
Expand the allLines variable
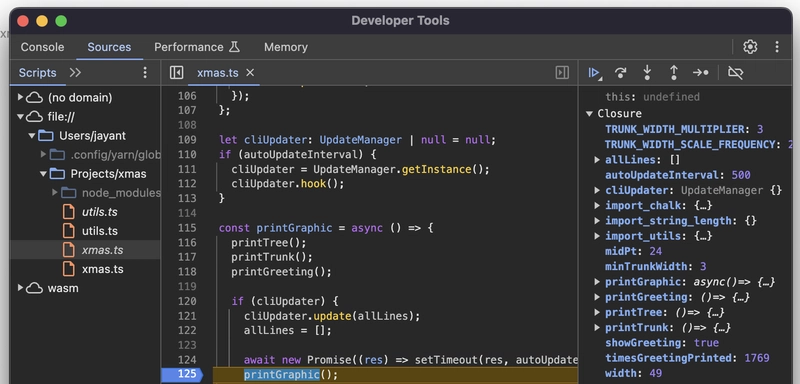597,160
